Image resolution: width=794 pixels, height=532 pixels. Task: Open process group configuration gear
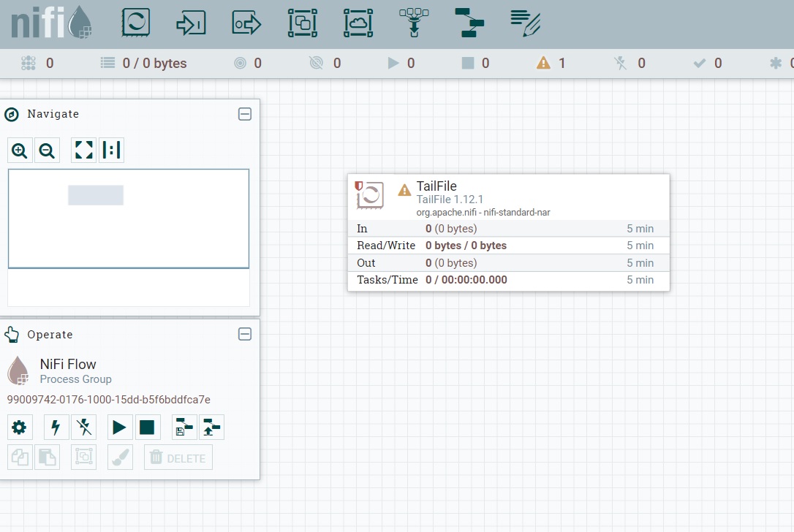[x=20, y=427]
